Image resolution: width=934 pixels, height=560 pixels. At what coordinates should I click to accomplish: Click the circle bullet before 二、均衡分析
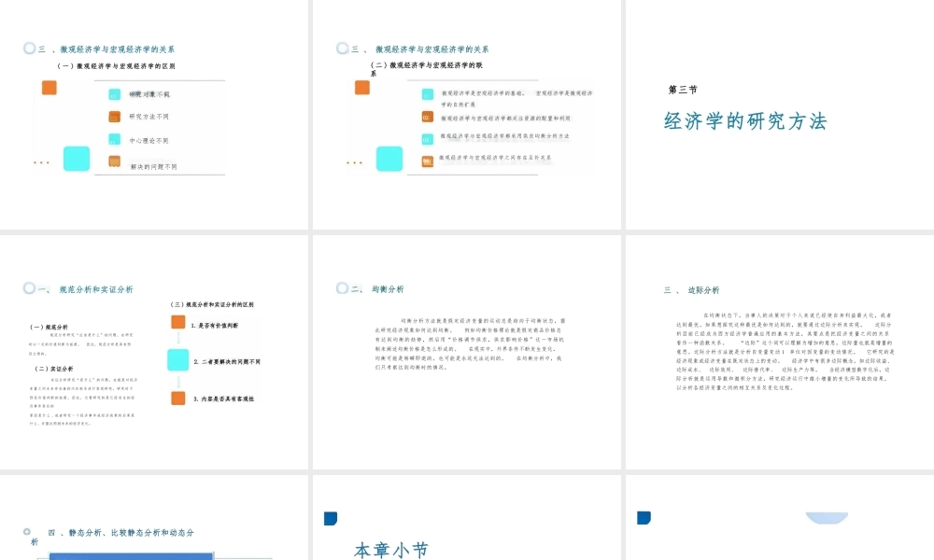click(342, 288)
